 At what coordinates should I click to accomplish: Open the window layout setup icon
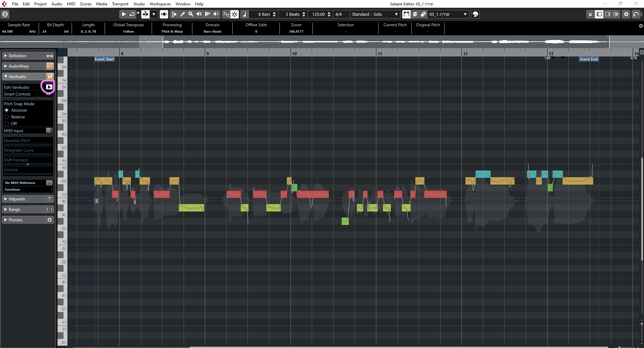pos(616,14)
